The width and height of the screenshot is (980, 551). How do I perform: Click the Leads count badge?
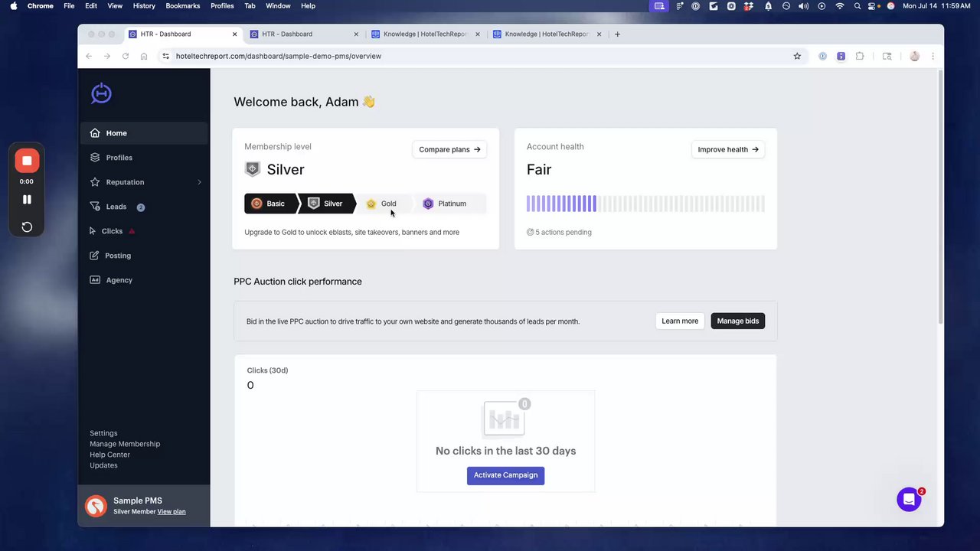pos(141,207)
